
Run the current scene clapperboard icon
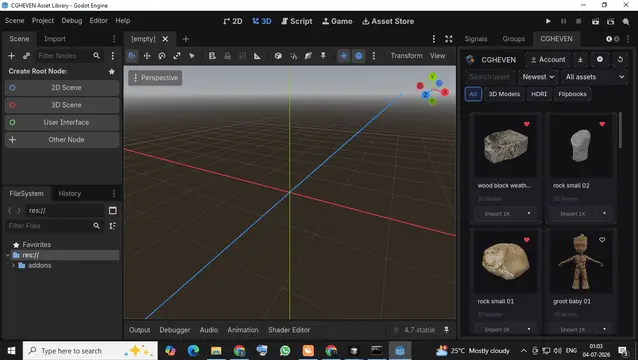pos(595,21)
